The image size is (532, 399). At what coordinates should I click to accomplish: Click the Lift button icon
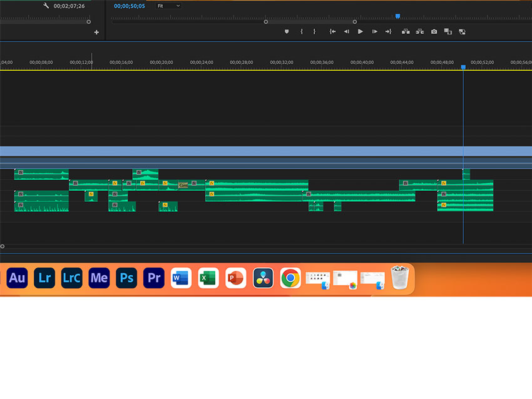tap(406, 31)
